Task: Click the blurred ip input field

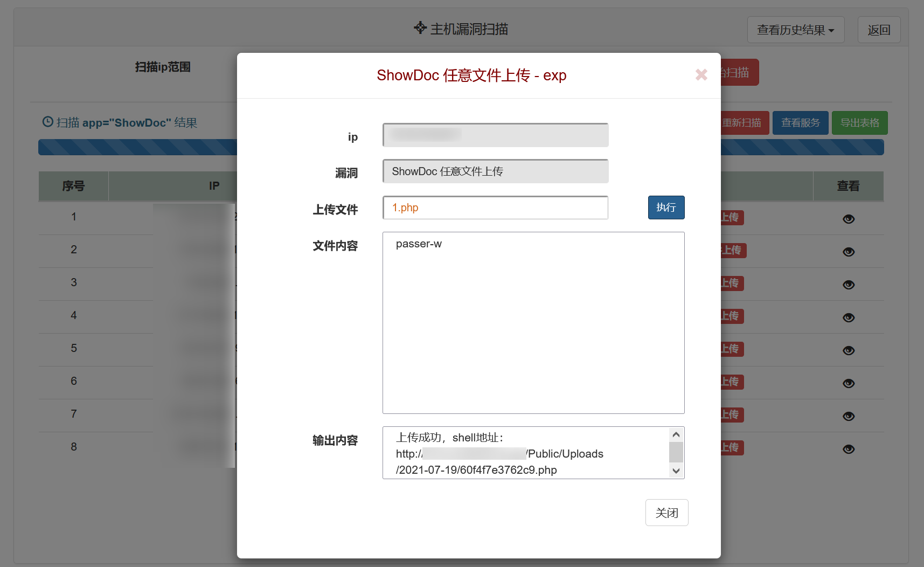Action: tap(496, 135)
